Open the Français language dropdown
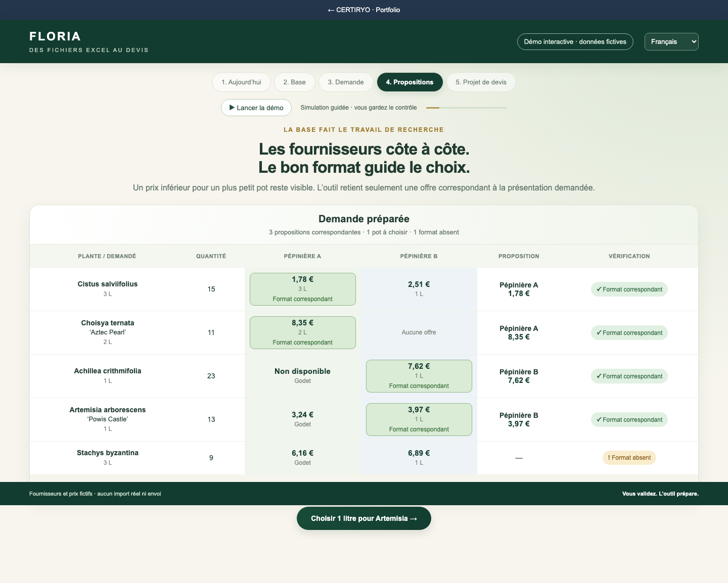 coord(671,42)
